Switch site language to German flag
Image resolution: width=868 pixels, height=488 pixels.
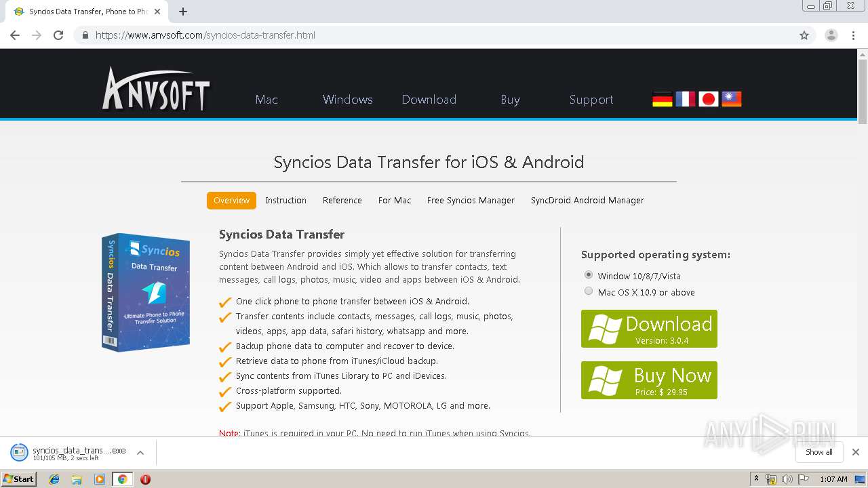tap(663, 99)
